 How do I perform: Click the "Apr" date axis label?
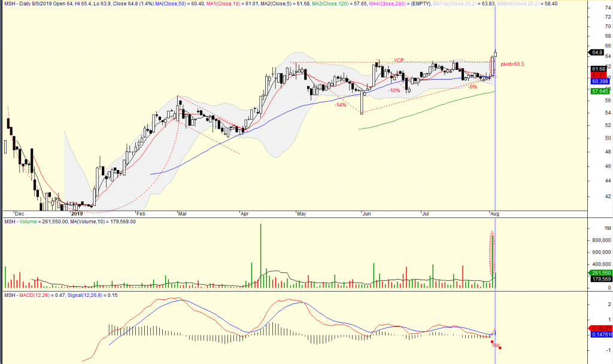pyautogui.click(x=243, y=213)
